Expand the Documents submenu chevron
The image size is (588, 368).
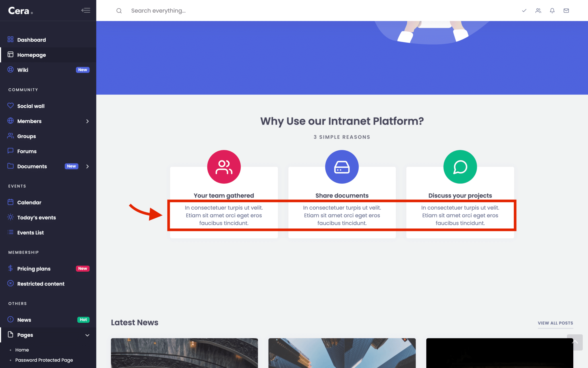(x=88, y=166)
